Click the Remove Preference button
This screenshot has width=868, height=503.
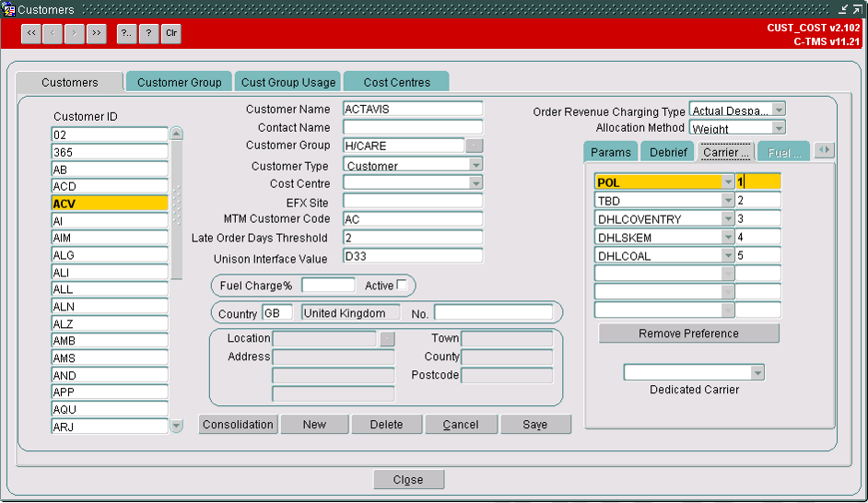click(x=688, y=333)
